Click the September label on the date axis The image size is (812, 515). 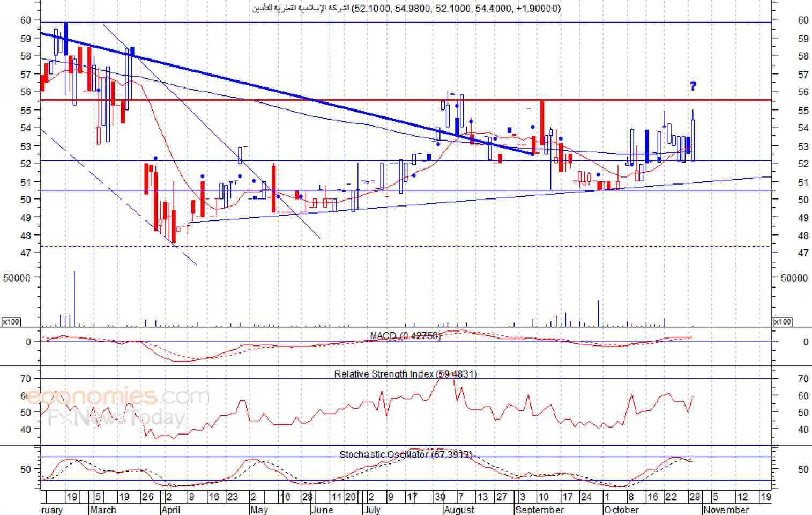[539, 510]
